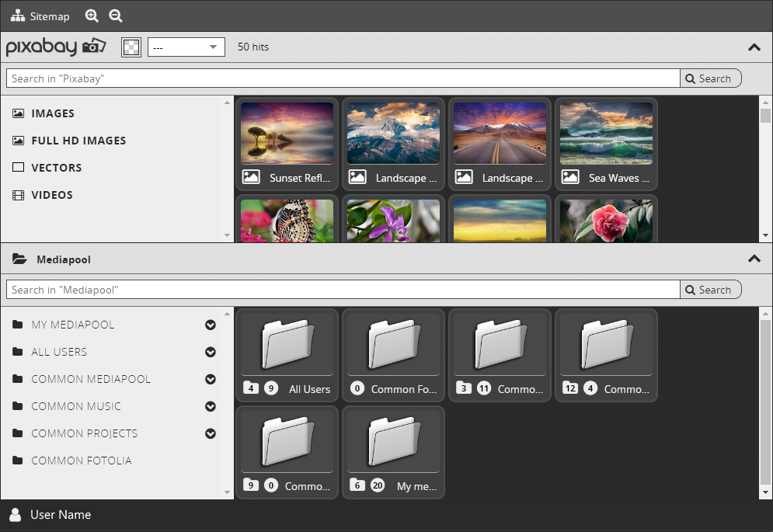Select the Images category

pyautogui.click(x=53, y=113)
